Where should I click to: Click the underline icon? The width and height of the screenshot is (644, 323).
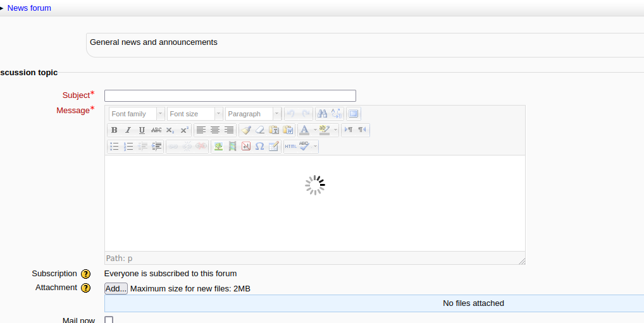[142, 130]
